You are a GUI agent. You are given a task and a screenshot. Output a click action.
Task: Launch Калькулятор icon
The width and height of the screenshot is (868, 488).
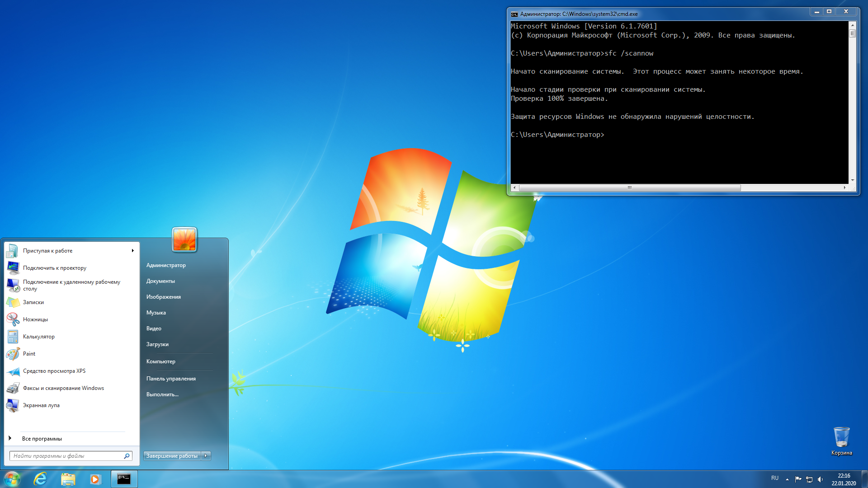pyautogui.click(x=13, y=337)
